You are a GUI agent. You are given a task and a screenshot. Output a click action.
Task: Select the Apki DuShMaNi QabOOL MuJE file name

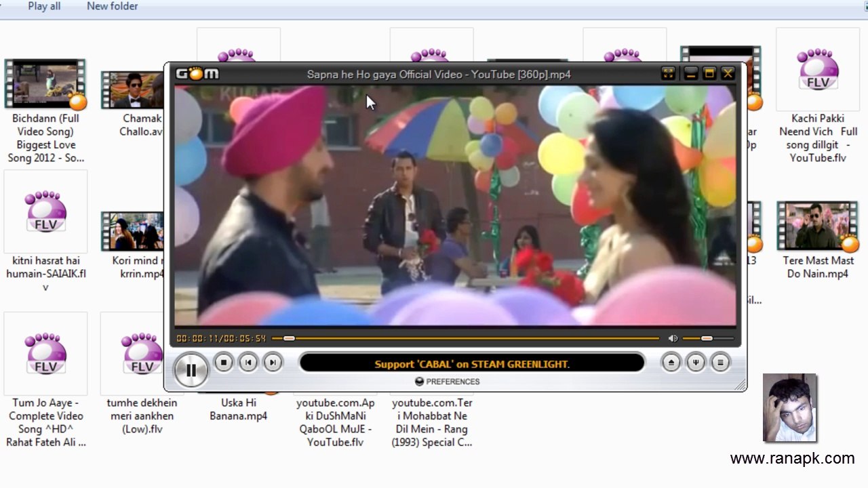(336, 422)
